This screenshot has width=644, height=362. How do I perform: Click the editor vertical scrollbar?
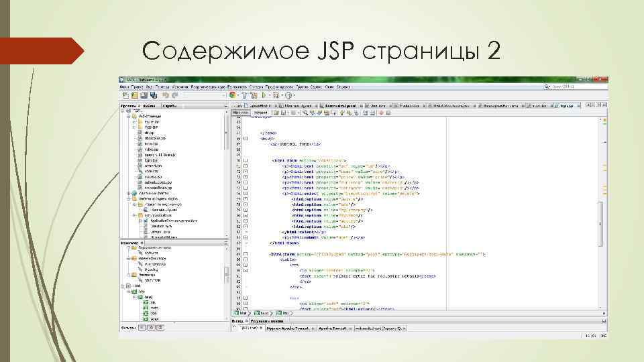pyautogui.click(x=600, y=224)
